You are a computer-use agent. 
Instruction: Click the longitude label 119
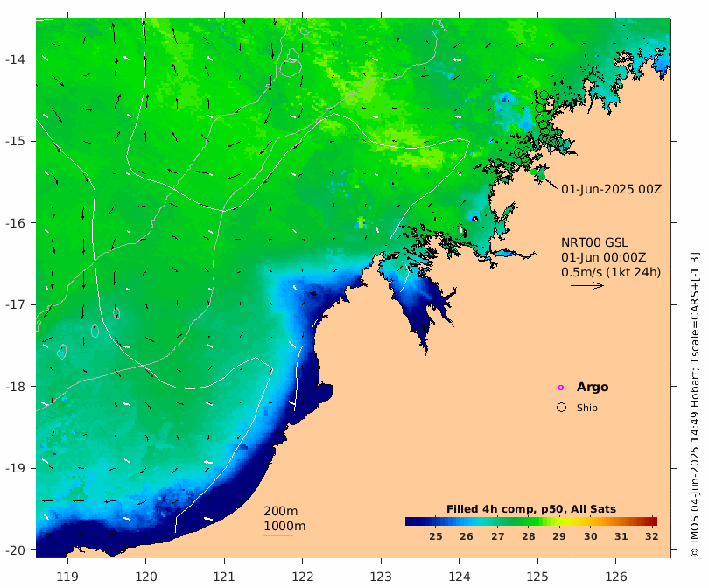coord(67,577)
